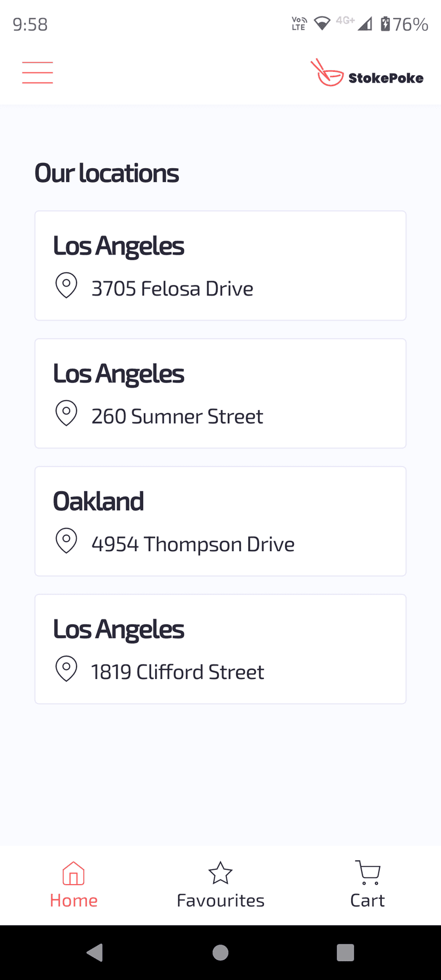Viewport: 441px width, 980px height.
Task: Switch to the Favourites tab label
Action: pos(220,900)
